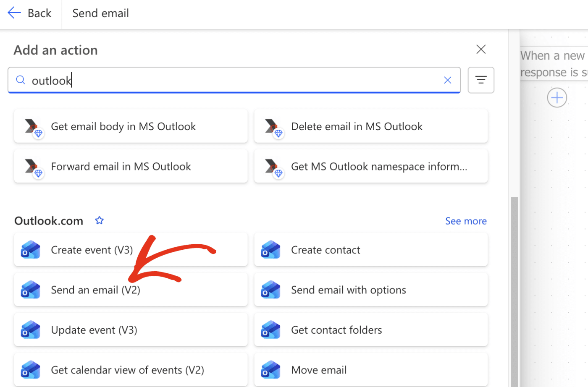This screenshot has width=588, height=387.
Task: Click desktop flow icon beside Get email body
Action: pos(33,128)
